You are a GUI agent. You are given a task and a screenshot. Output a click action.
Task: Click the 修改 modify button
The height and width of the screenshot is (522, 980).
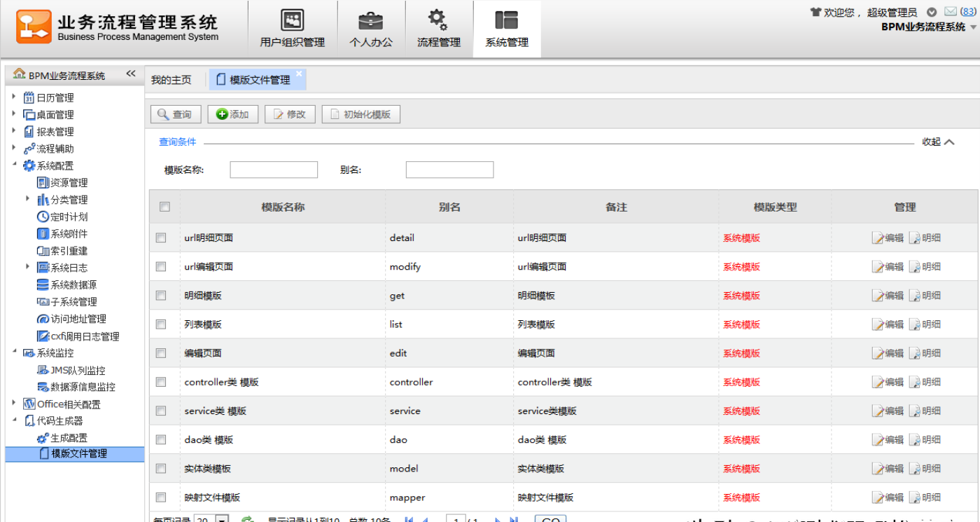click(x=290, y=114)
